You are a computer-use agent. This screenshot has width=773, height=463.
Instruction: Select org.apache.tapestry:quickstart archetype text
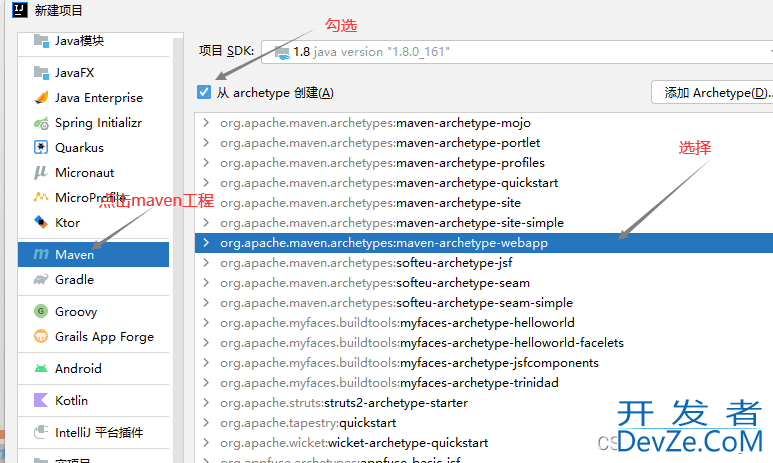coord(308,423)
